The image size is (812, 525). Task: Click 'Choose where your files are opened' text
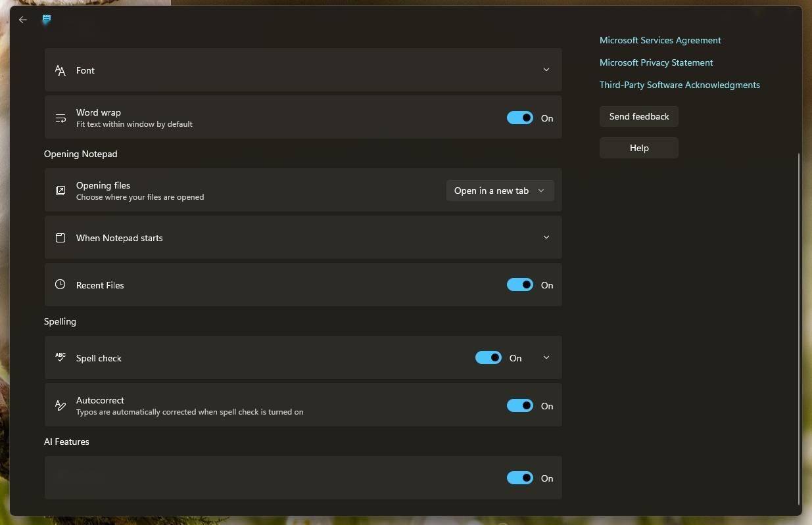point(140,197)
